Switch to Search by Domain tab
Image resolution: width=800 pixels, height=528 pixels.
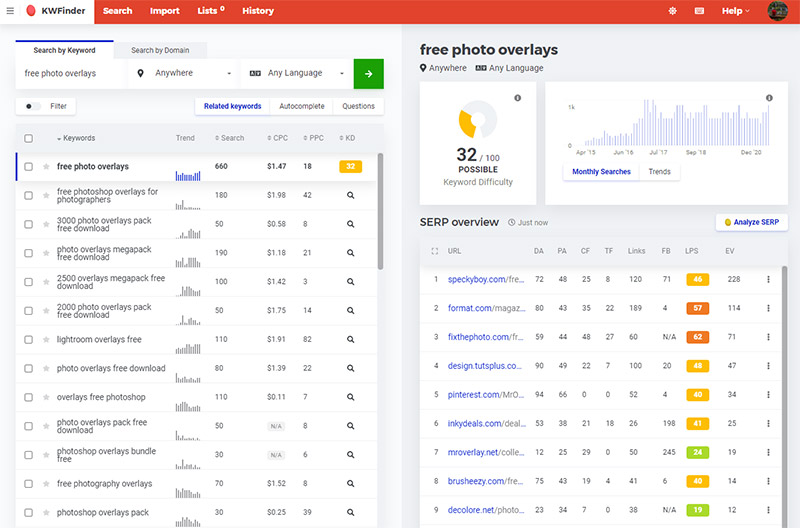(x=160, y=51)
